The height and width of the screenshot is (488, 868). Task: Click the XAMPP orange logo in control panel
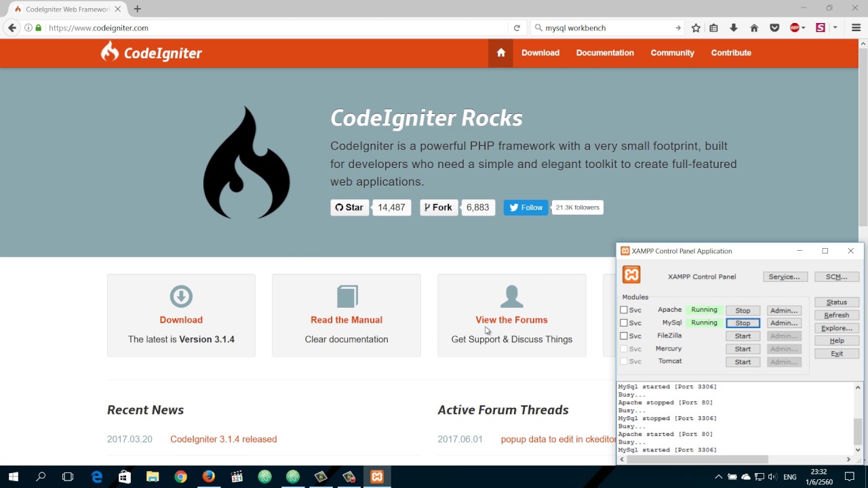pyautogui.click(x=631, y=274)
